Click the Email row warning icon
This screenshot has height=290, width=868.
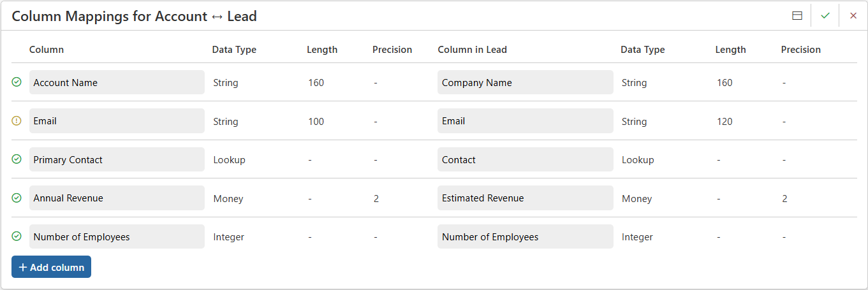[x=17, y=121]
